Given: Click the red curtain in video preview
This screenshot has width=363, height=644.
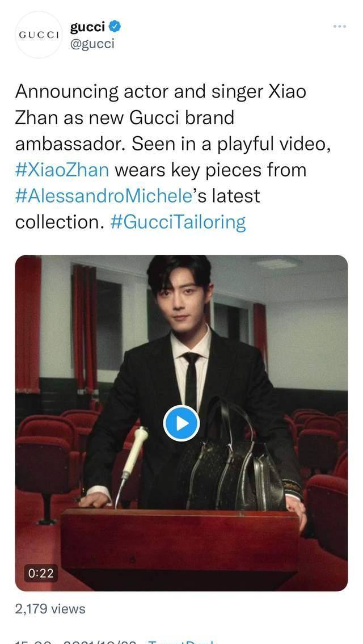Looking at the screenshot, I should pyautogui.click(x=28, y=325).
